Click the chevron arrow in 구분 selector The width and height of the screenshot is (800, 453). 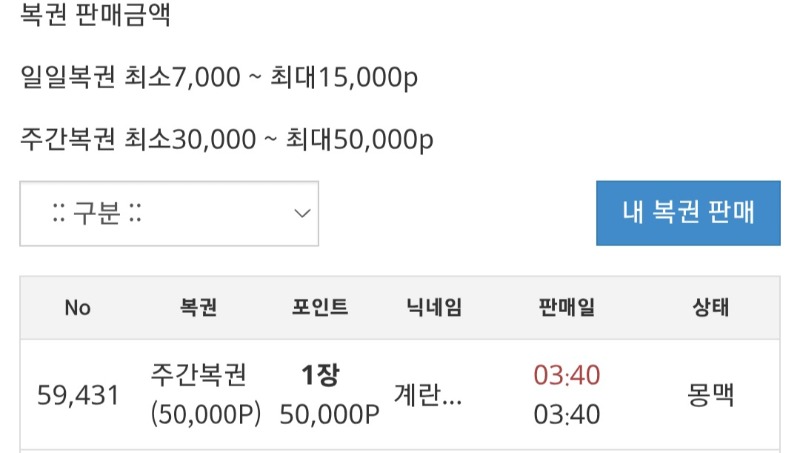pos(301,213)
